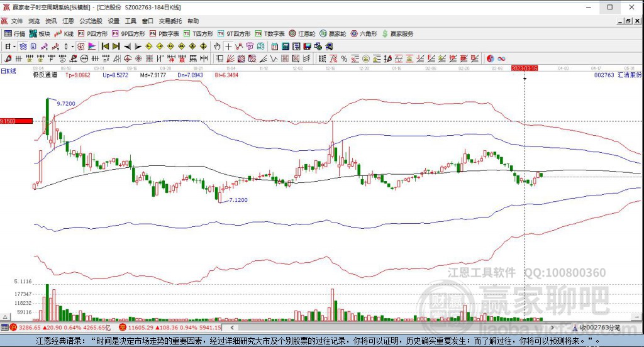Click the blue infinity loop icon
Image resolution: width=644 pixels, height=347 pixels.
[x=501, y=58]
